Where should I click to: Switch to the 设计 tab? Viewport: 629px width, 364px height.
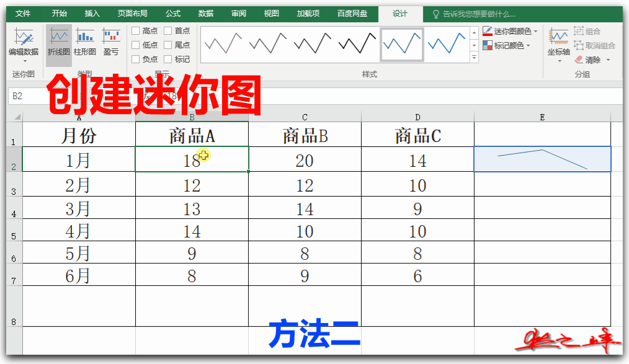point(400,14)
